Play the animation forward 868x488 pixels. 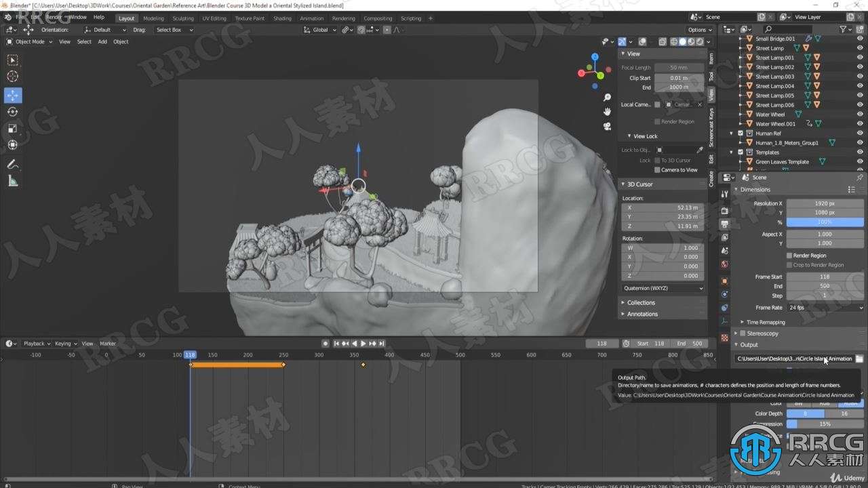(x=363, y=344)
